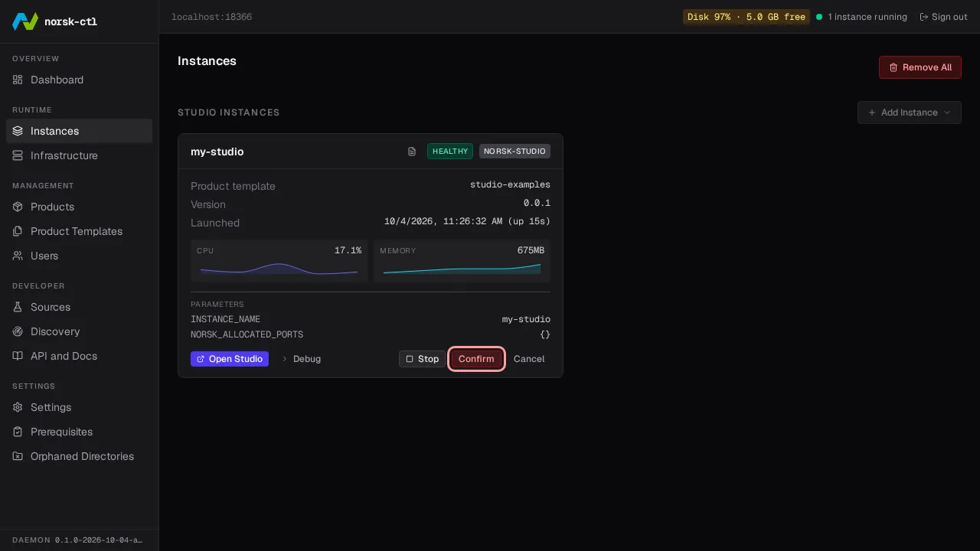Sign out of norsk-ctl
Viewport: 980px width, 551px height.
(x=943, y=17)
